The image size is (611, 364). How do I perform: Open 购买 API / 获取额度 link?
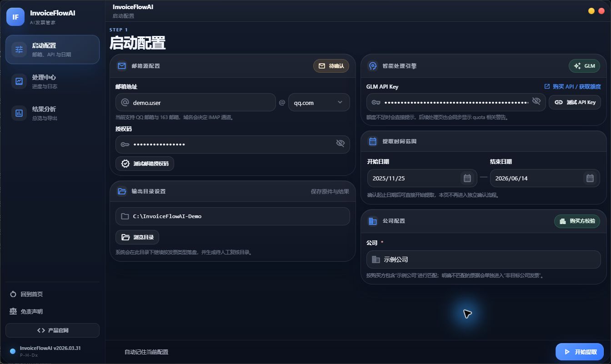click(572, 86)
